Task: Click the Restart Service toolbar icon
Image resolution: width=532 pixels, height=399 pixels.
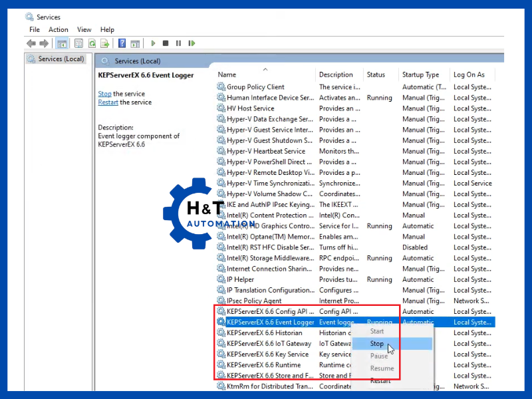Action: coord(190,43)
